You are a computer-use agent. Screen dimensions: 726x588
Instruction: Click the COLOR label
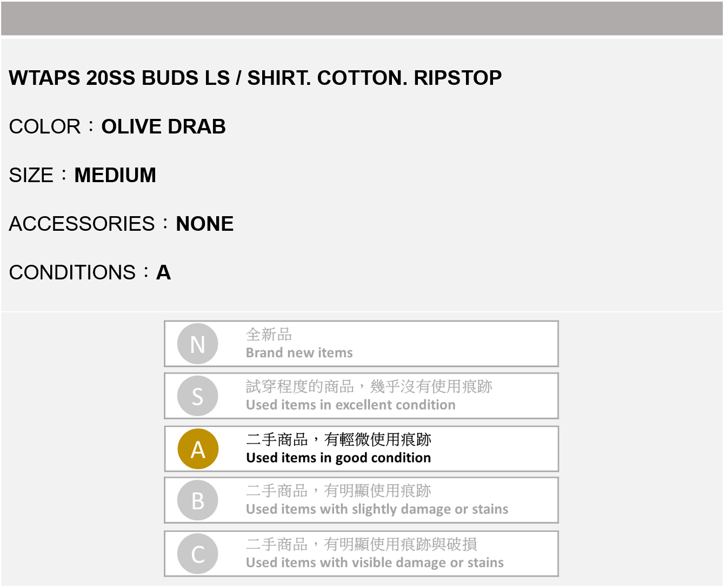pyautogui.click(x=45, y=126)
